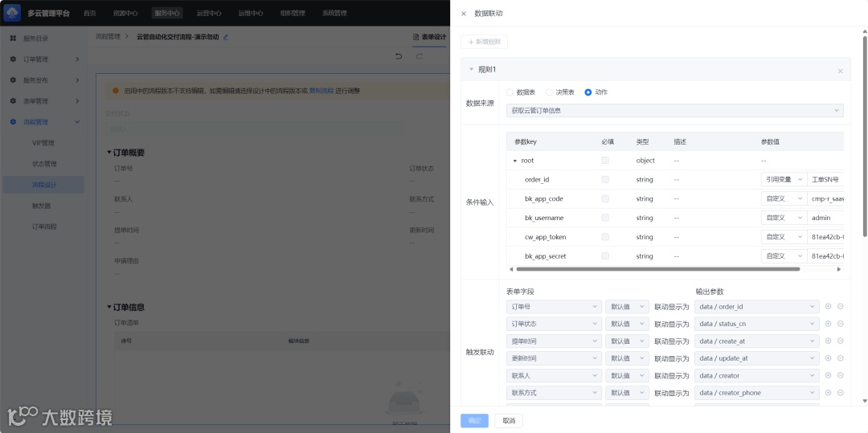This screenshot has height=433, width=868.
Task: Select the 数据表 radio option
Action: click(510, 92)
